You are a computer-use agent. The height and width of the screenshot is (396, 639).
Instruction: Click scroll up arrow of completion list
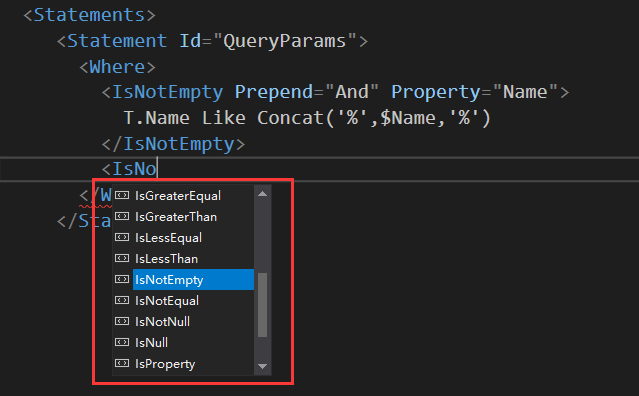click(262, 194)
